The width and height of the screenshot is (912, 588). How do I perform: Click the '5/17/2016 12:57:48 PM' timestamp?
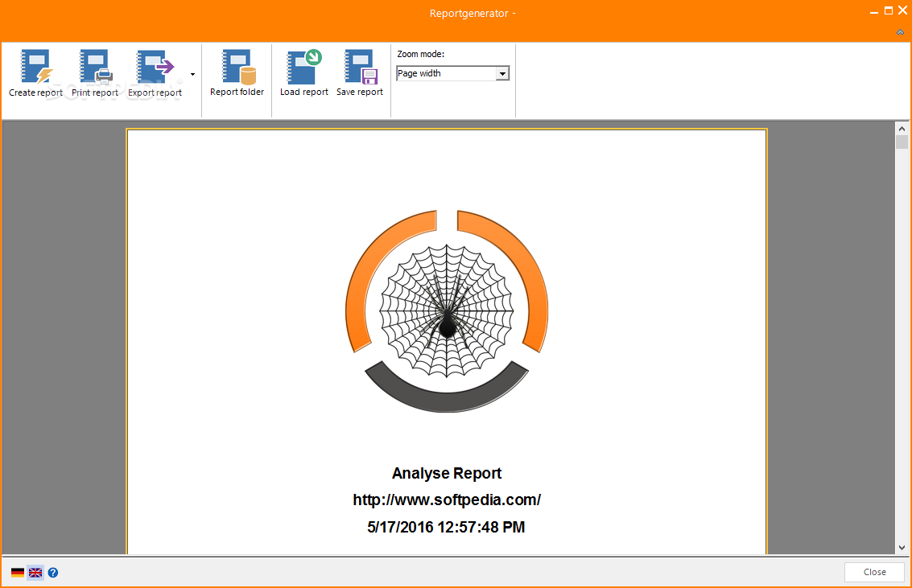(x=446, y=527)
